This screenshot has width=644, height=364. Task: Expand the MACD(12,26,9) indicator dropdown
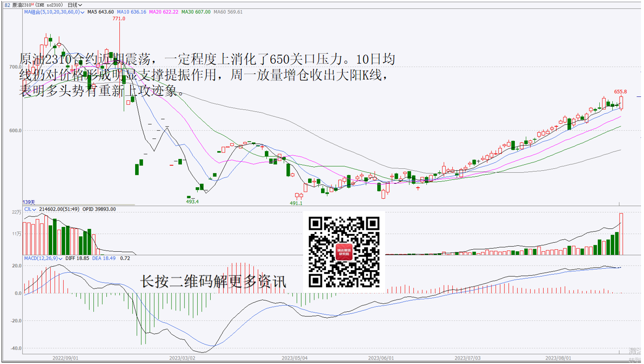coord(61,259)
